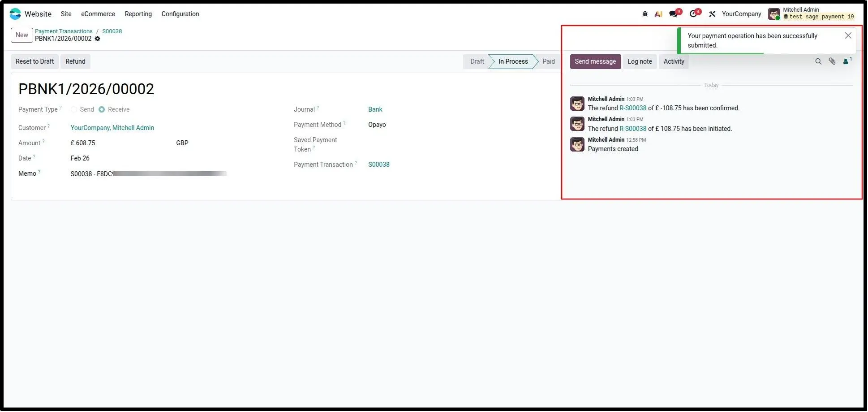868x412 pixels.
Task: Open S00038 breadcrumb link
Action: tap(112, 31)
